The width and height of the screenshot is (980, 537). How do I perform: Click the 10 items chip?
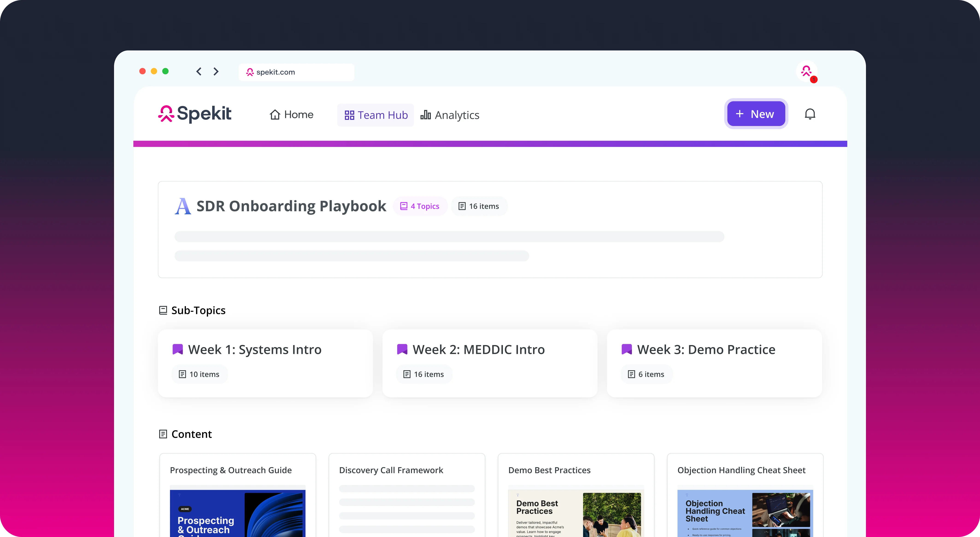point(199,374)
